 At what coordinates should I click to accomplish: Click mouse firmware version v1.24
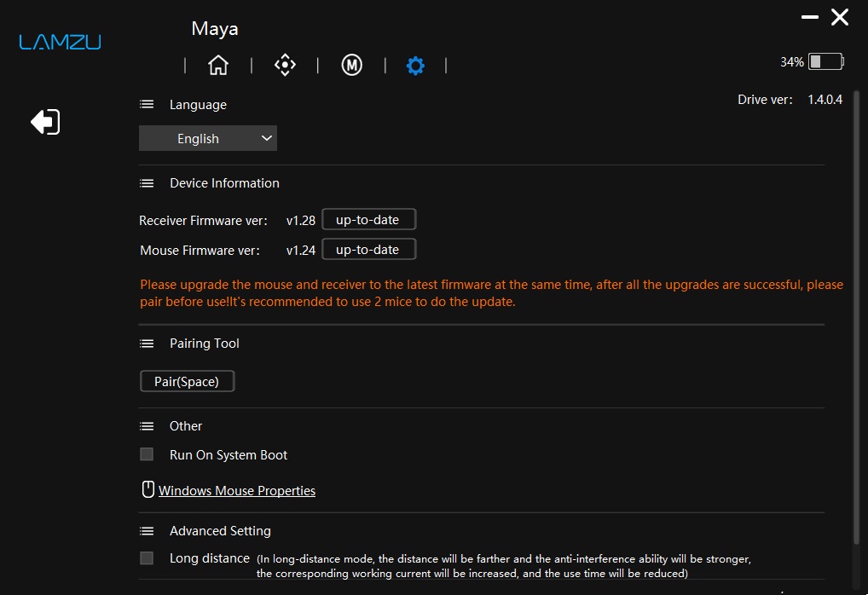click(x=301, y=250)
